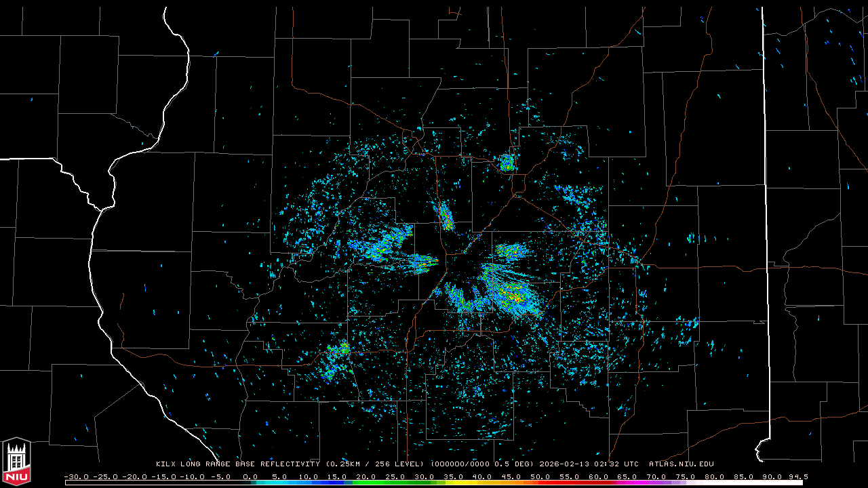The height and width of the screenshot is (488, 868).
Task: Click the 0.0 scale value
Action: click(x=251, y=476)
